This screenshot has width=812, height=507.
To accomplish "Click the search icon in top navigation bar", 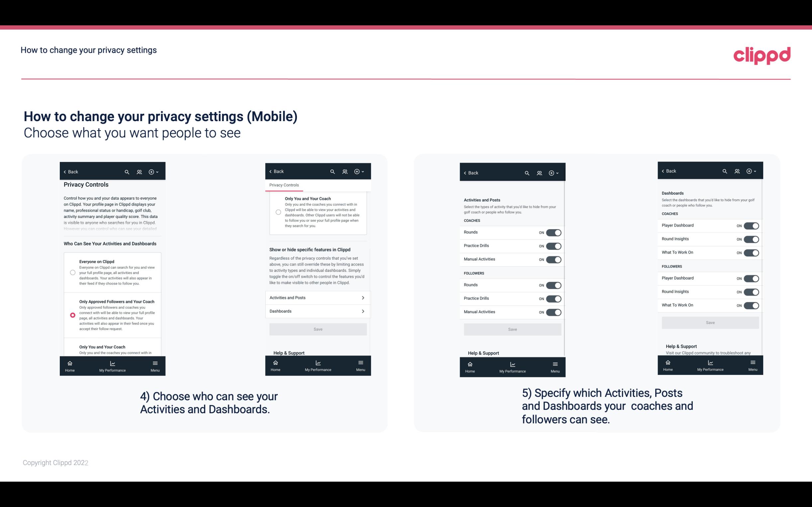I will (x=128, y=172).
